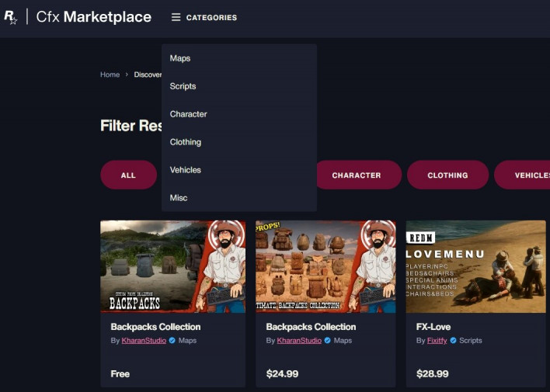Filter results with the ALL pill
550x392 pixels.
pos(128,175)
